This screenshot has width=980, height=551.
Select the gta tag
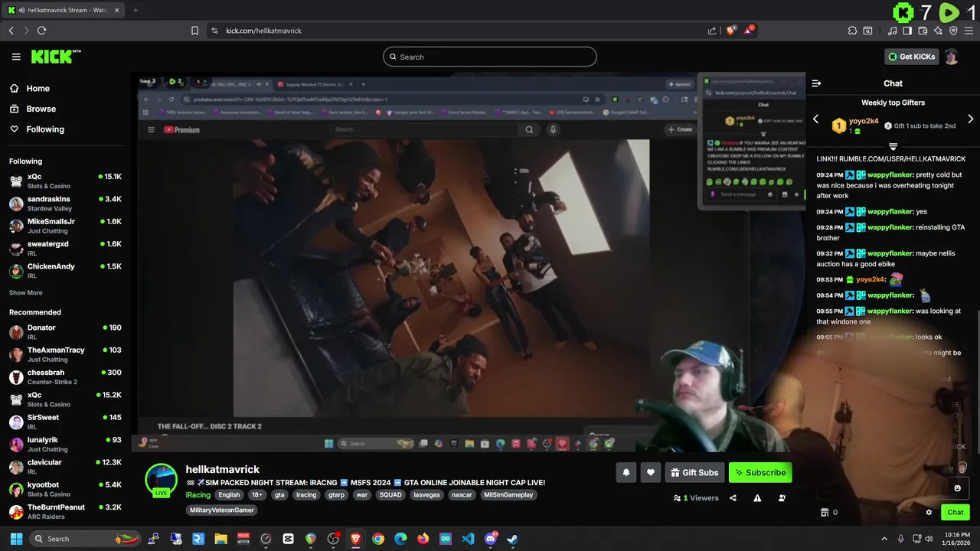click(x=279, y=495)
